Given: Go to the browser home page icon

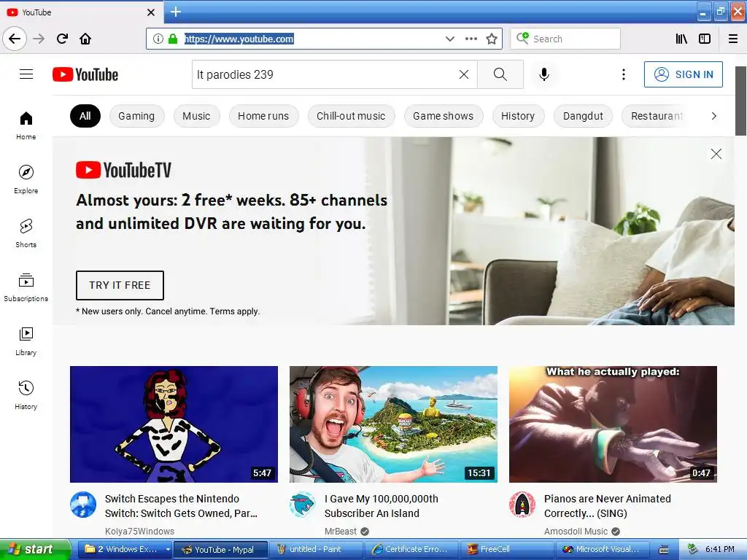Looking at the screenshot, I should (x=85, y=39).
